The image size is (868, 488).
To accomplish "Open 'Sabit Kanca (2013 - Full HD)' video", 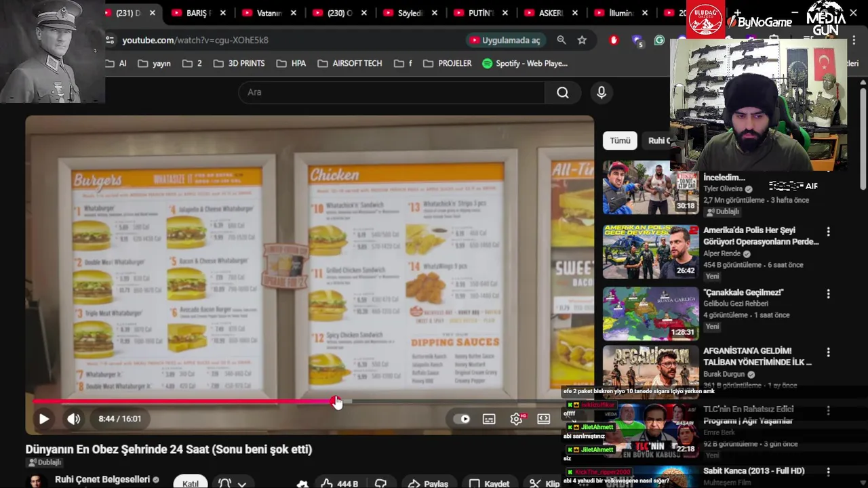I will coord(753,470).
